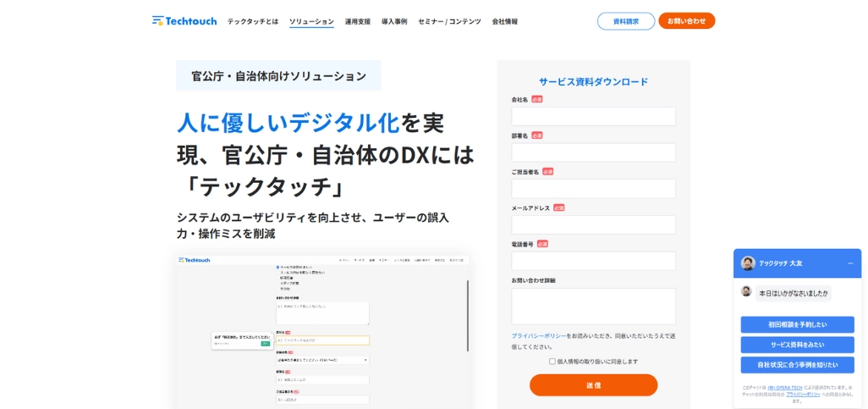
Task: Click the サービス資料ダウンロード heading
Action: pyautogui.click(x=593, y=82)
